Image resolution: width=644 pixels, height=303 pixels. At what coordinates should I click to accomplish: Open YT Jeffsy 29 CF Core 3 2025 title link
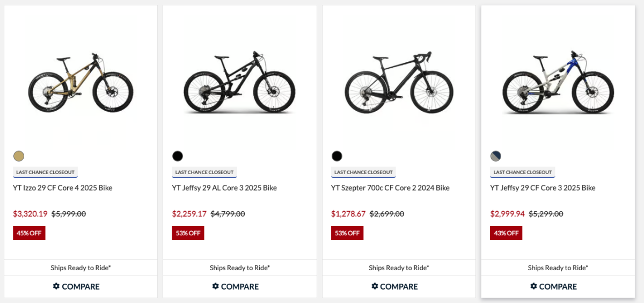click(x=543, y=188)
